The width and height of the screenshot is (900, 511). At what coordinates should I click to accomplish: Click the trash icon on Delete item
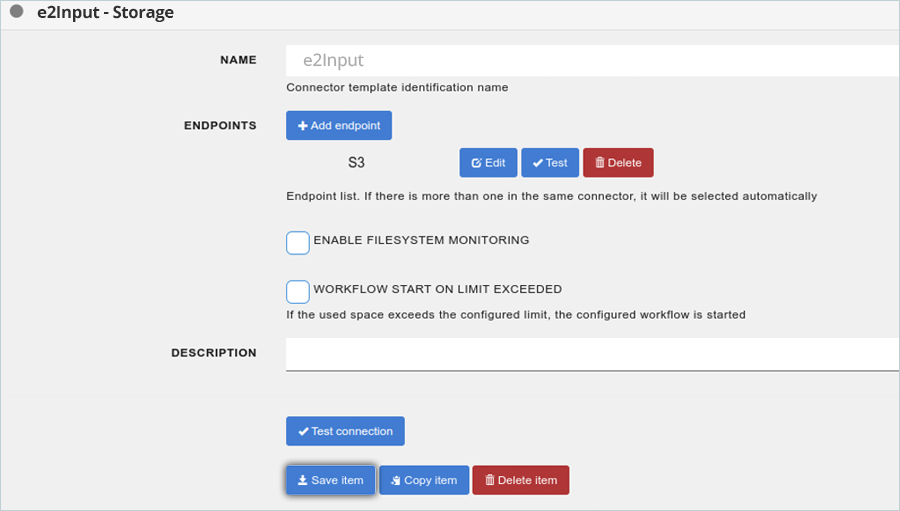coord(490,479)
